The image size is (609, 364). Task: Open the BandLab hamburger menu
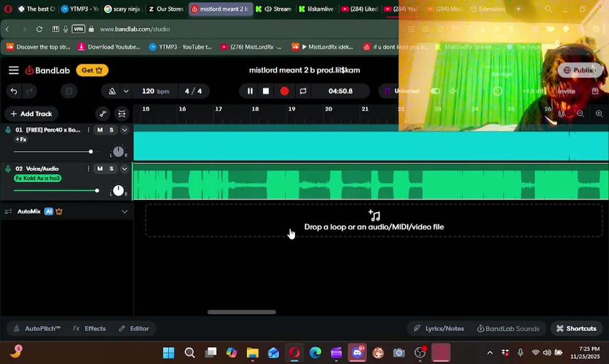pyautogui.click(x=14, y=70)
